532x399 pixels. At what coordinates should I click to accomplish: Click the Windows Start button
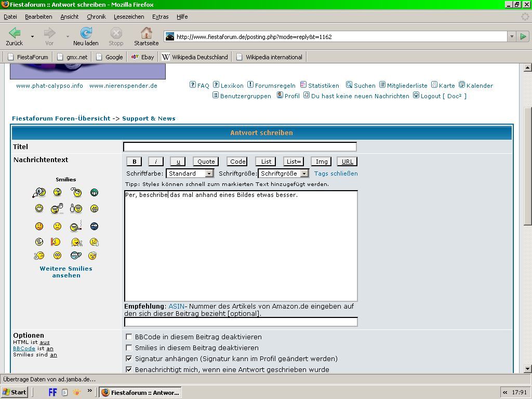pos(15,392)
